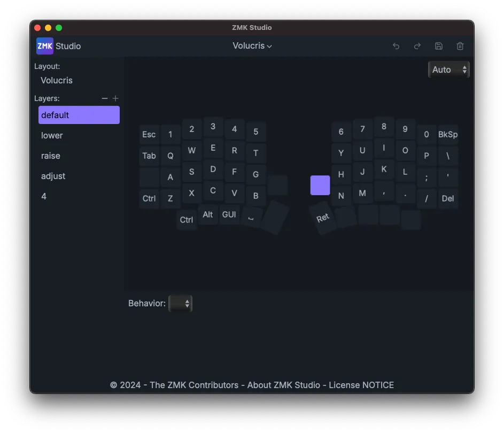Select the F key
Viewport: 504px width, 433px height.
[234, 172]
